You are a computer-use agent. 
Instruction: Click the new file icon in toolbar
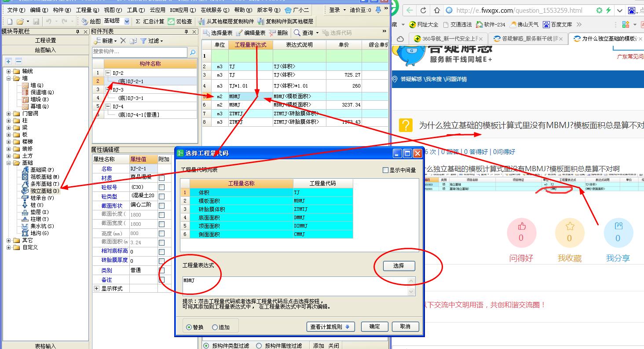point(10,21)
